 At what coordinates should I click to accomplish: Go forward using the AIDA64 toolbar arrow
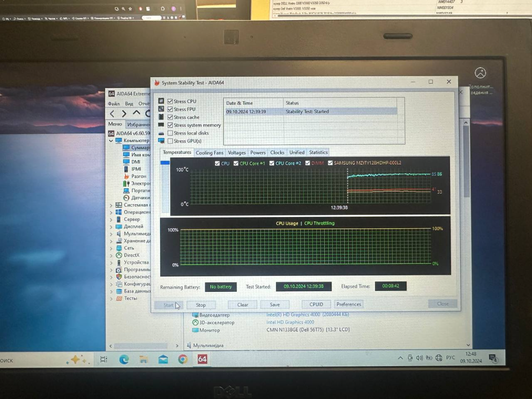[124, 114]
